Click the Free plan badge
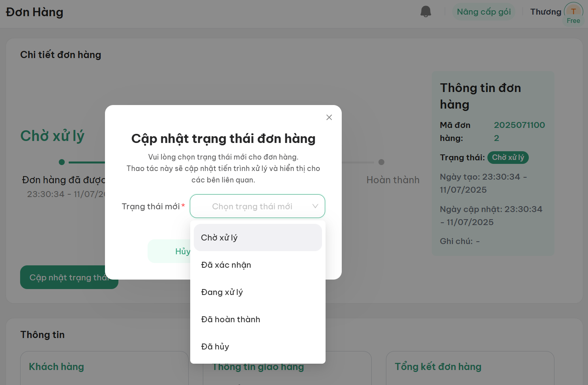The image size is (588, 385). [573, 21]
